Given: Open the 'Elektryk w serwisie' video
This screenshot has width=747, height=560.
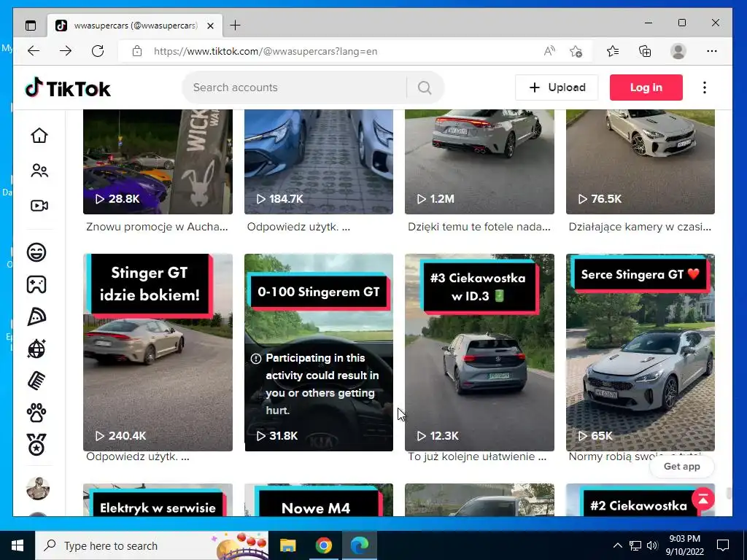Looking at the screenshot, I should point(158,500).
